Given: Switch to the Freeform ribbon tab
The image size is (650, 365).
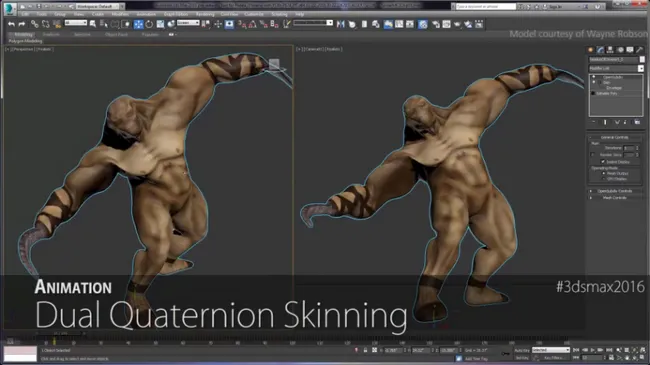Looking at the screenshot, I should click(x=51, y=34).
